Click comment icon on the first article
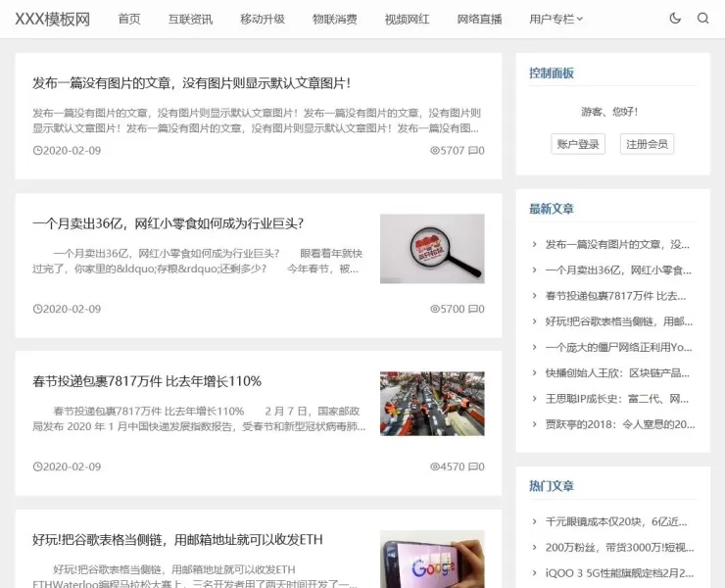 click(x=472, y=151)
